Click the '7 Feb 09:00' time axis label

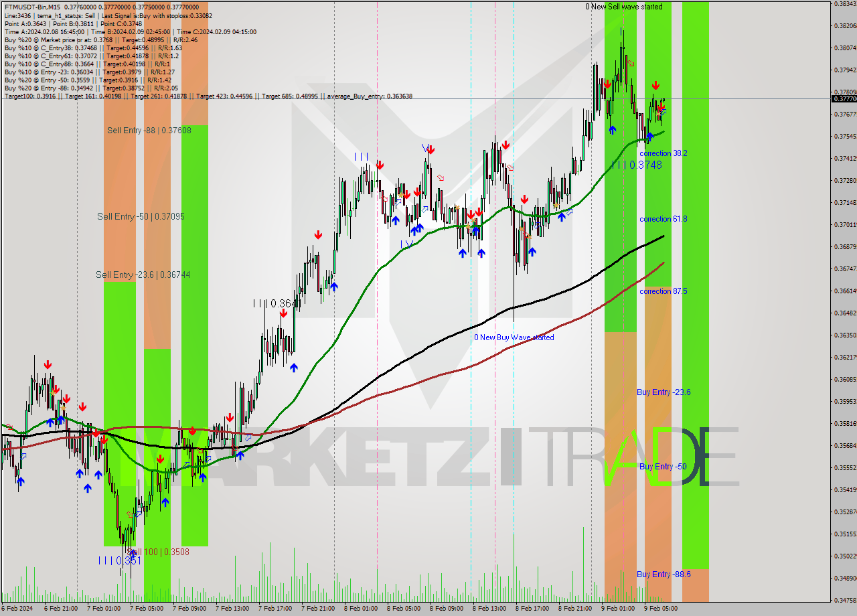coord(189,609)
